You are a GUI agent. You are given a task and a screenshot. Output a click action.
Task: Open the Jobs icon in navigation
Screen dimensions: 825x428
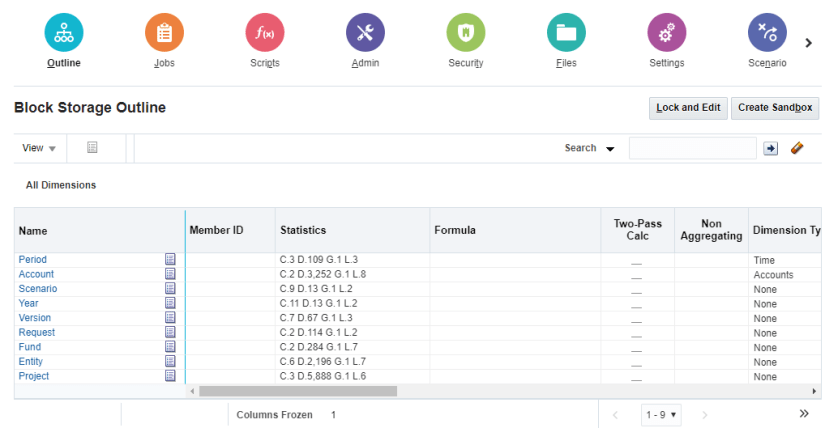tap(164, 33)
